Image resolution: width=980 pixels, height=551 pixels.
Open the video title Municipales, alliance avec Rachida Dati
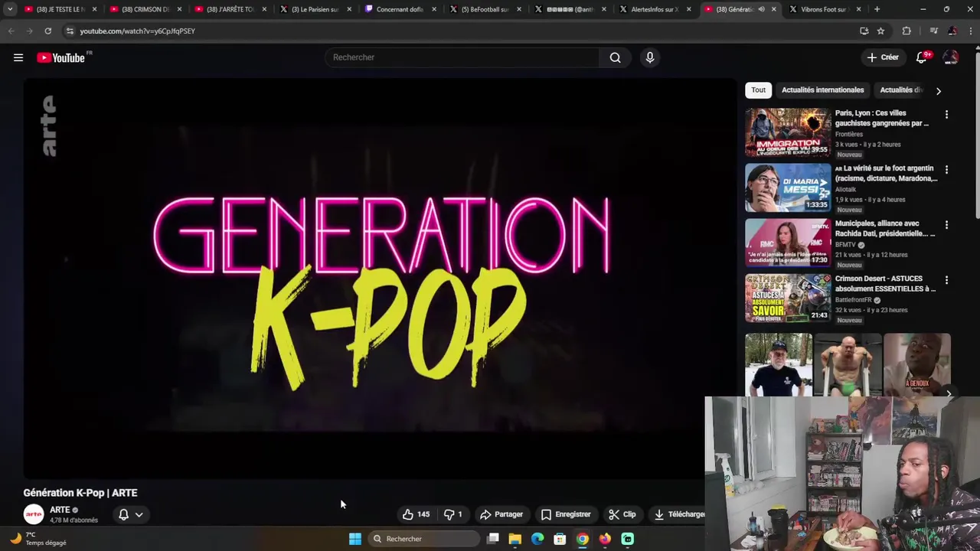[885, 228]
